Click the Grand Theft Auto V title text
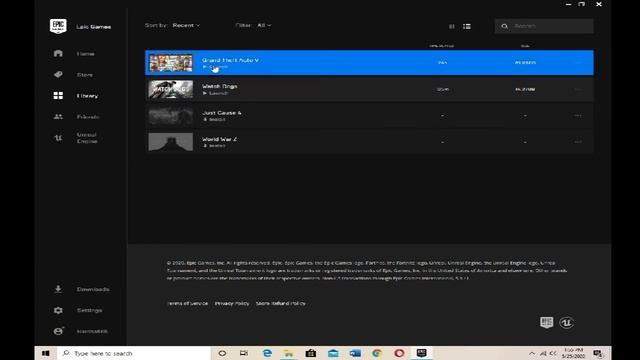The width and height of the screenshot is (640, 360). tap(230, 60)
